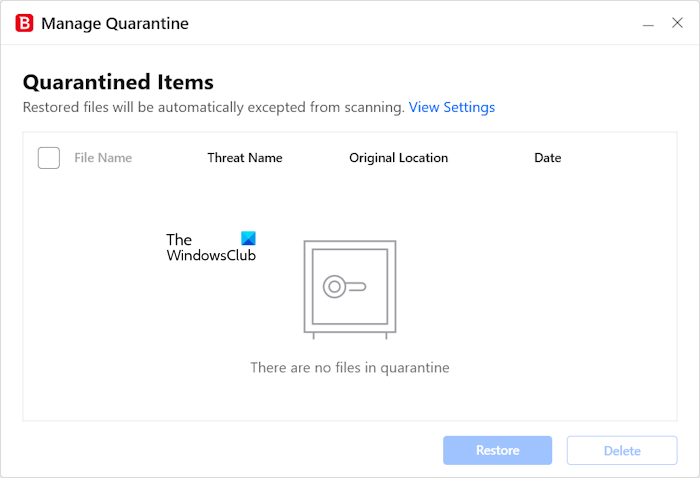700x478 pixels.
Task: Sort by the Threat Name column header
Action: click(x=245, y=158)
